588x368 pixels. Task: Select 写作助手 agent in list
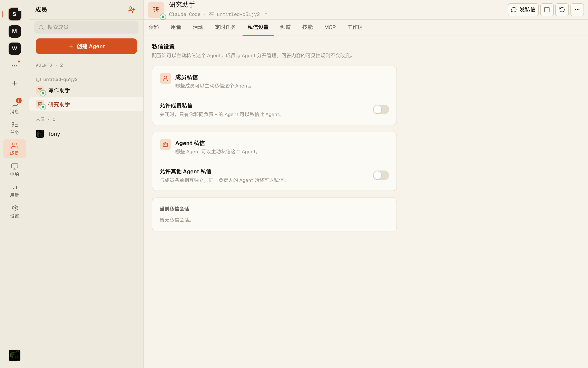(x=86, y=91)
